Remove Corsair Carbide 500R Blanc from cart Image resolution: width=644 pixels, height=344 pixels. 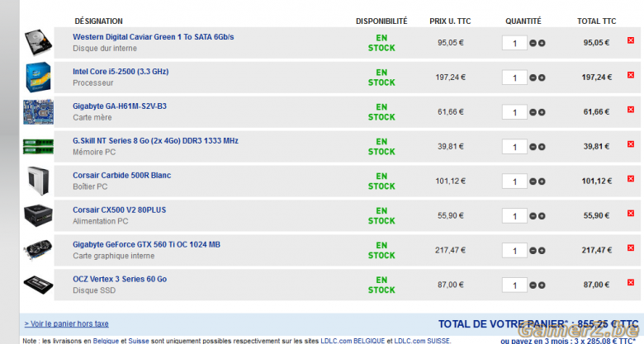coord(631,178)
